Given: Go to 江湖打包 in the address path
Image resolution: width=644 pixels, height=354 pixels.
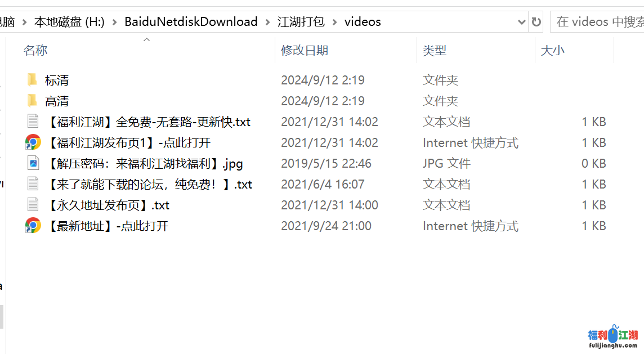Looking at the screenshot, I should click(301, 22).
